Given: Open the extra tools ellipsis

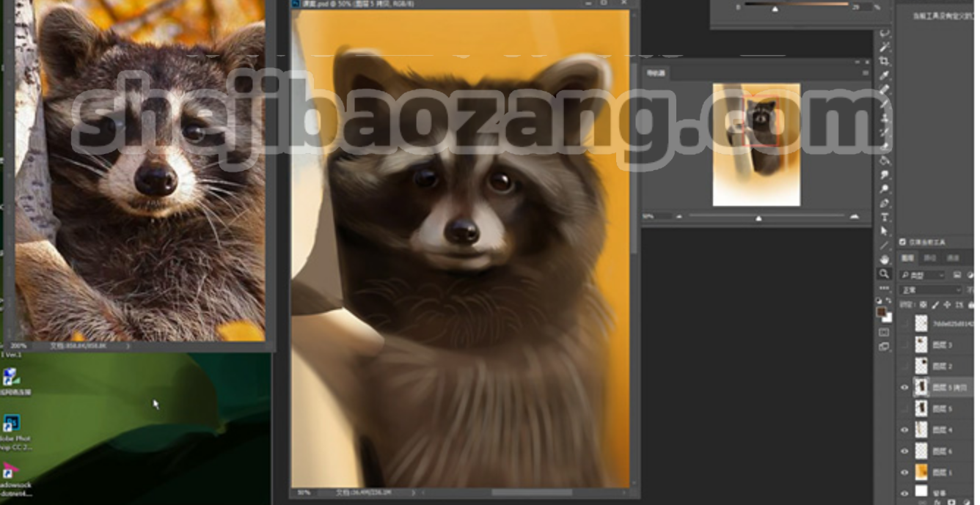Looking at the screenshot, I should point(885,287).
